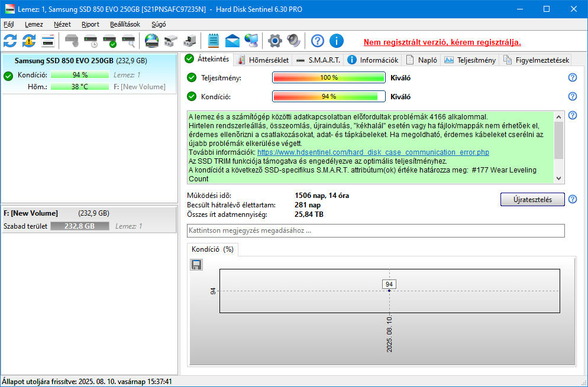Image resolution: width=588 pixels, height=387 pixels.
Task: Switch to the Hőmérséklet tab
Action: 263,60
